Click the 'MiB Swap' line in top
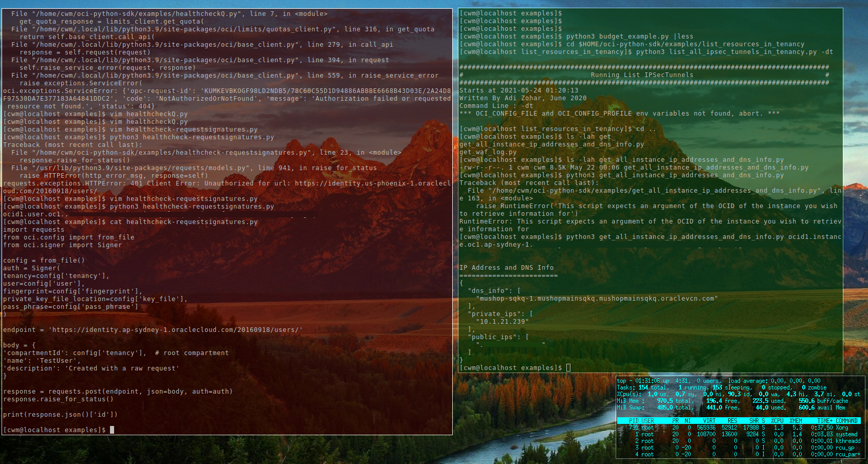The image size is (868, 464). (731, 407)
